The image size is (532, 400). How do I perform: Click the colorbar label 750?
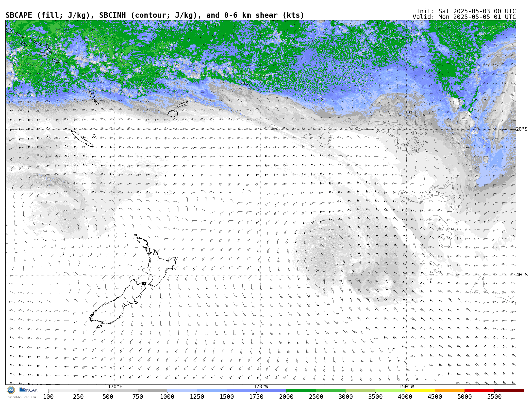tap(138, 397)
